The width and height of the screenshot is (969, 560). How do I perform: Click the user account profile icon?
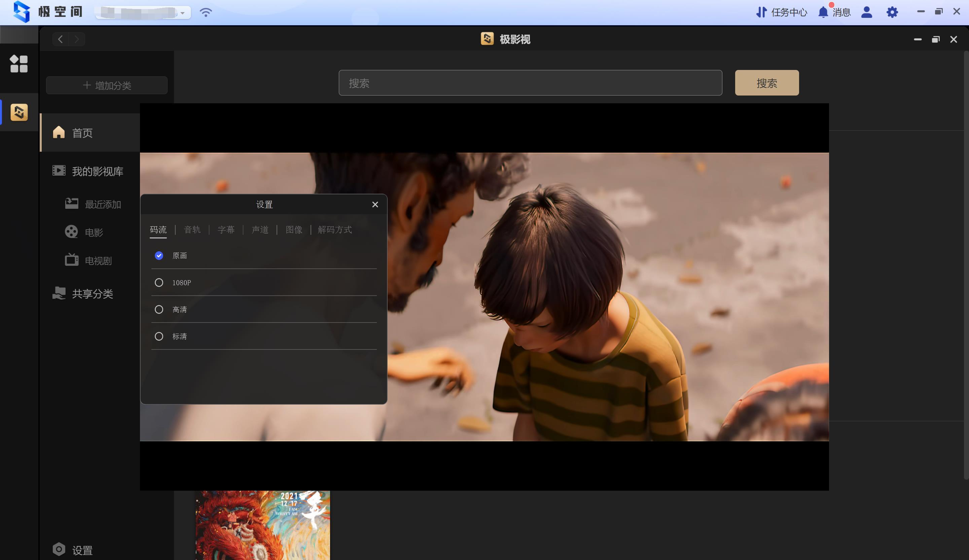click(866, 12)
